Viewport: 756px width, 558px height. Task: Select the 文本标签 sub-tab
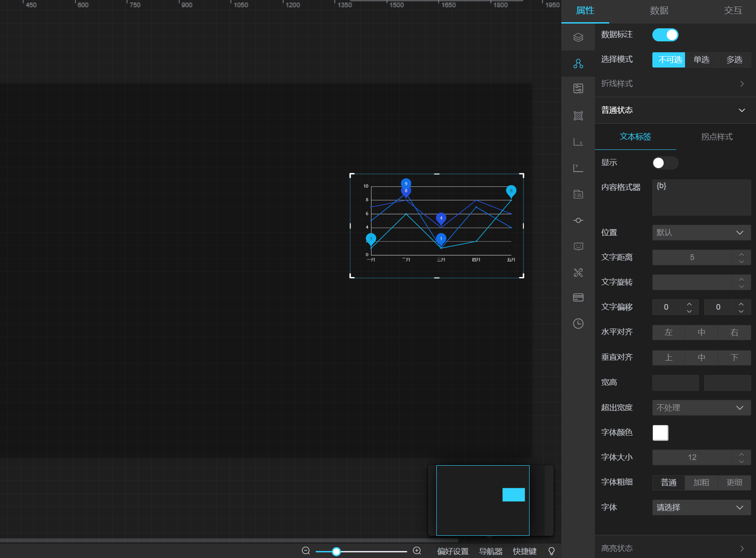[x=635, y=137]
